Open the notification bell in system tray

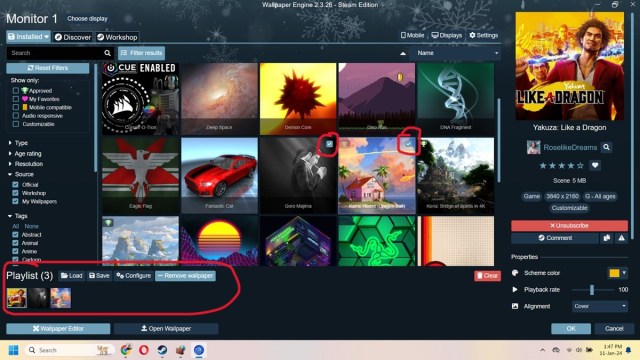[629, 350]
